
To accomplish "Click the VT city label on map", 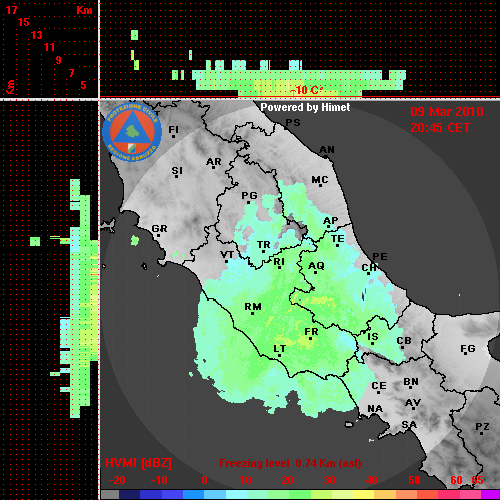I will [x=227, y=255].
